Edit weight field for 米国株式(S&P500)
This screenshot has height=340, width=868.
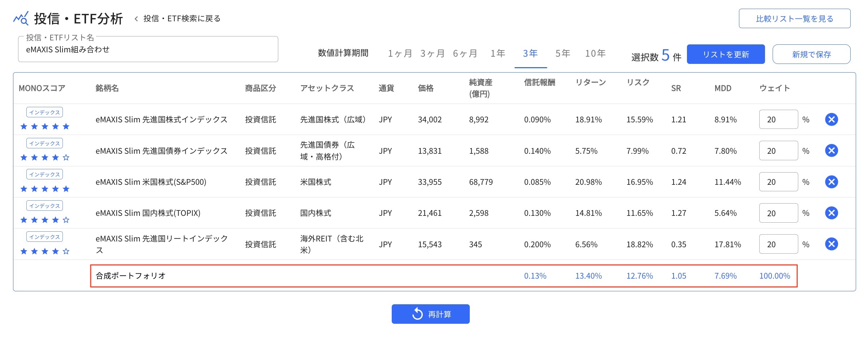tap(778, 182)
